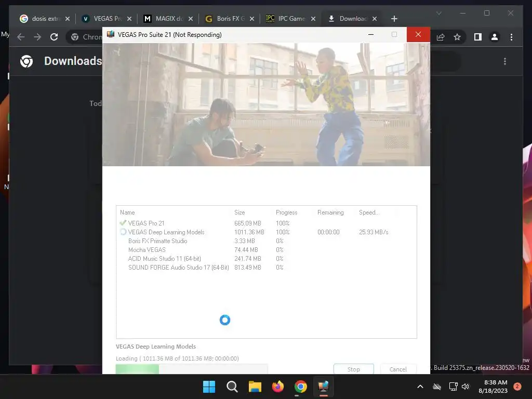The image size is (532, 399).
Task: Open File Explorer from taskbar
Action: tap(255, 387)
